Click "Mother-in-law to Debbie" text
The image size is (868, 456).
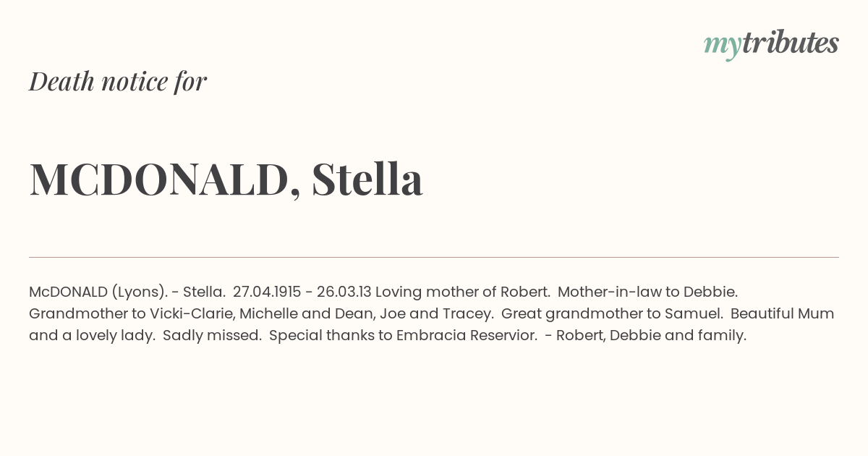pyautogui.click(x=647, y=292)
